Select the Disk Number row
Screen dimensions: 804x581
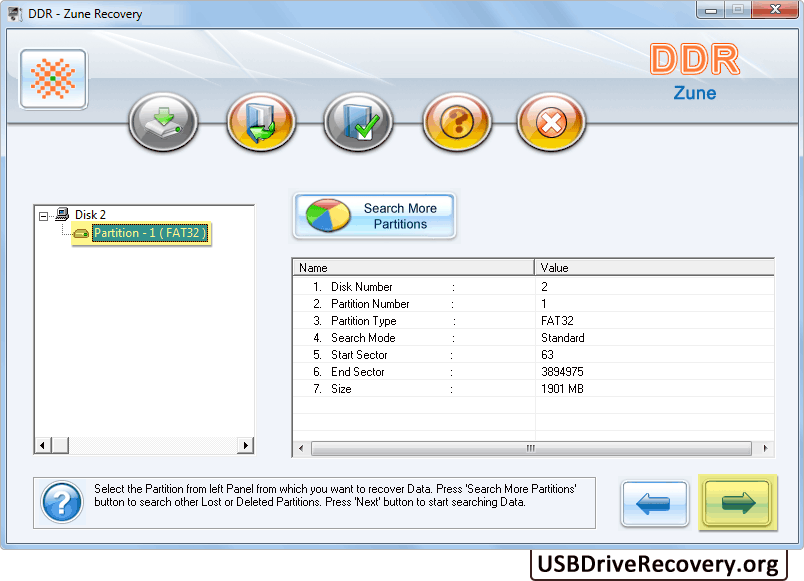(533, 287)
